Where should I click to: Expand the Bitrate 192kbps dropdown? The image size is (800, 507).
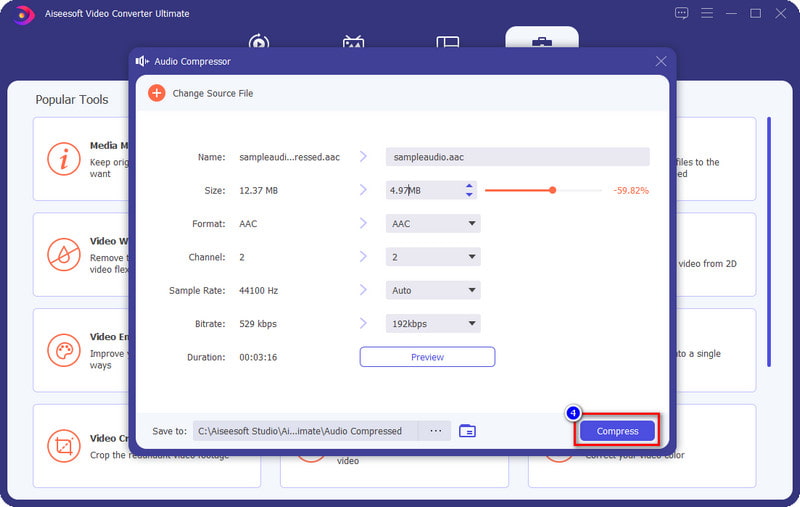tap(433, 323)
